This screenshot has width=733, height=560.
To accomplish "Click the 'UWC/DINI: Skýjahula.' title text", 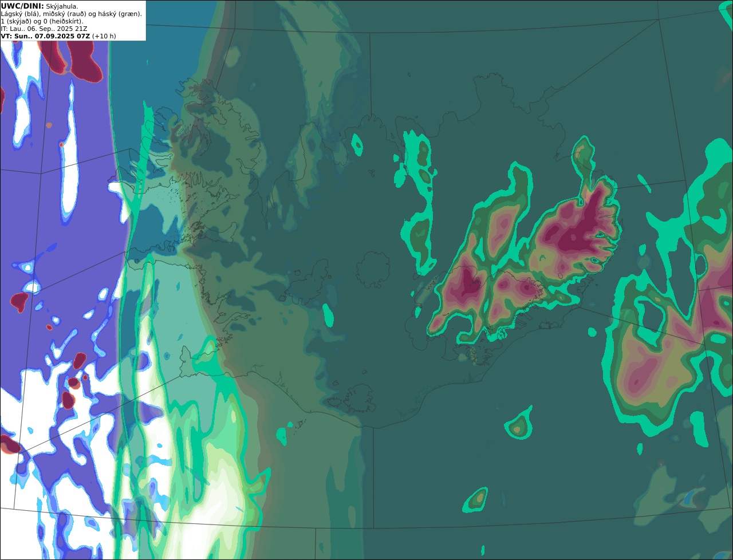I will (40, 6).
